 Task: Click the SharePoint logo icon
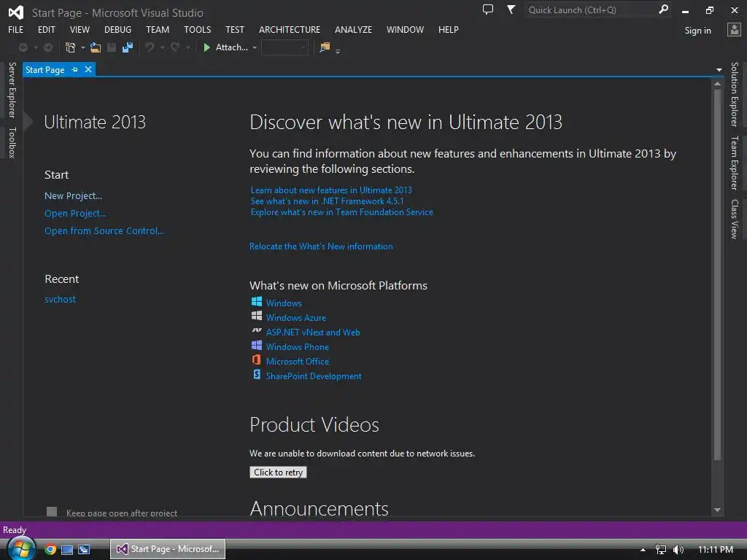(257, 374)
